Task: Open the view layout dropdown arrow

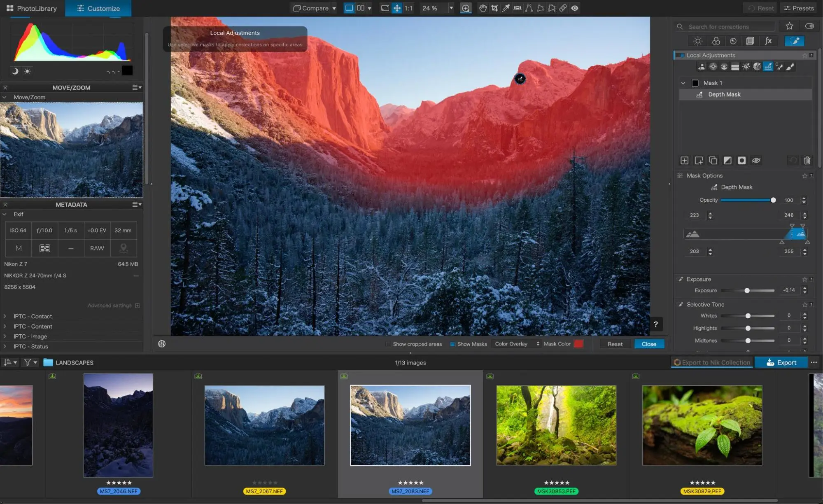Action: 369,8
